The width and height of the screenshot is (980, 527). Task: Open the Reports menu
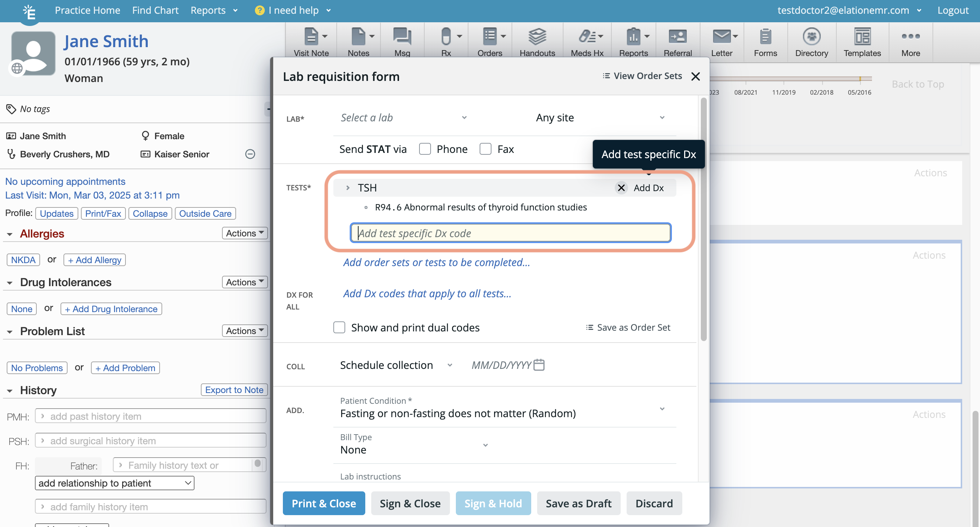click(209, 10)
